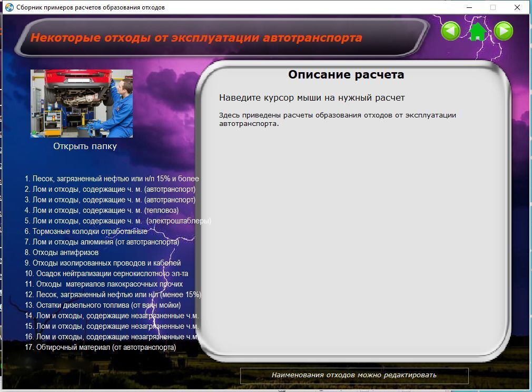This screenshot has height=392, width=532.
Task: Click the text "Наведите курсор мыши на нужный расчет"
Action: [x=312, y=98]
